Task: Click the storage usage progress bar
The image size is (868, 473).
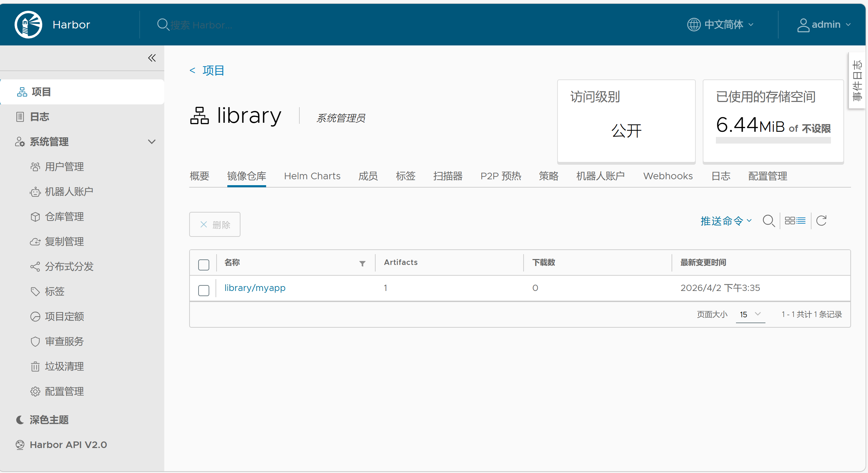Action: [773, 140]
